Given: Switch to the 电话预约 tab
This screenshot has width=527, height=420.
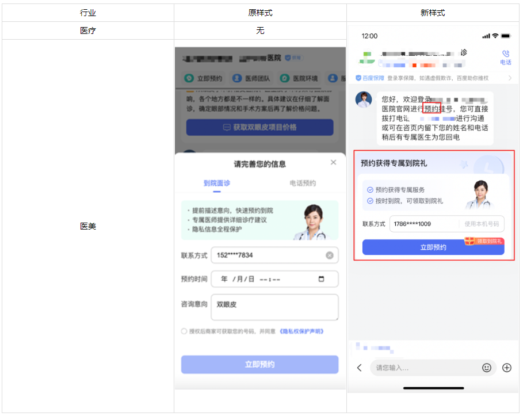Looking at the screenshot, I should [303, 184].
